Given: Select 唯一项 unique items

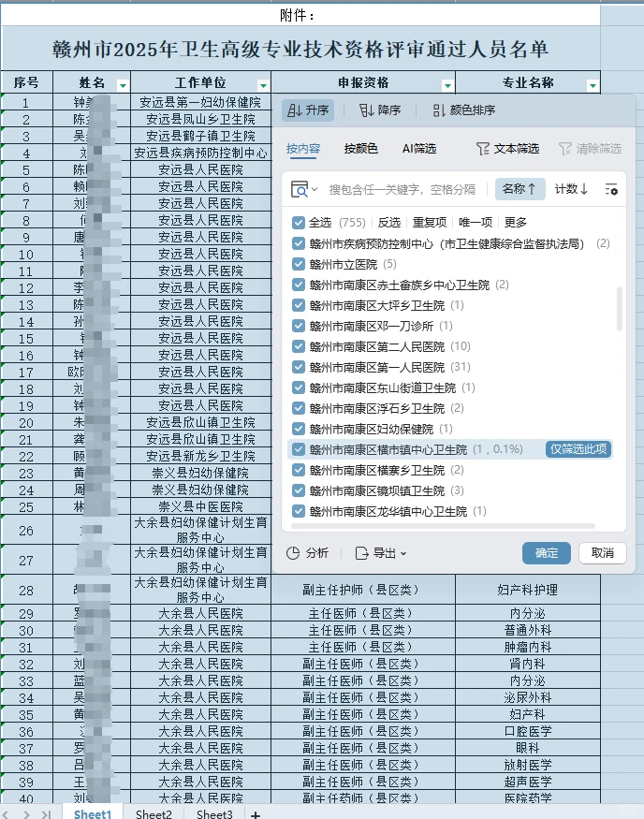Looking at the screenshot, I should tap(476, 223).
